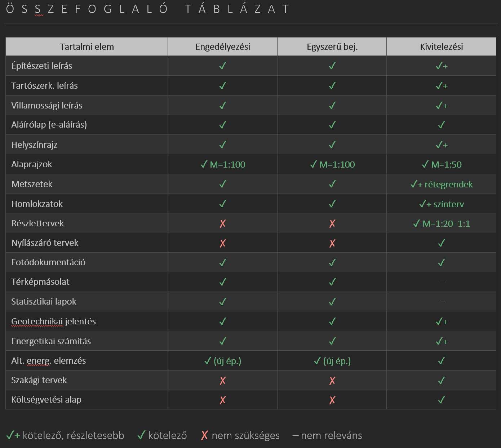The image size is (501, 448).
Task: Select the Fotódokumentáció checkmark under Egyszerű bej.
Action: 332,262
